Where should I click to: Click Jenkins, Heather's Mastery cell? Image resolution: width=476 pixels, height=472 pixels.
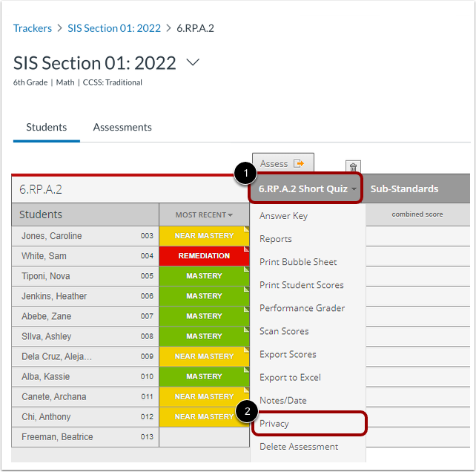(x=204, y=296)
